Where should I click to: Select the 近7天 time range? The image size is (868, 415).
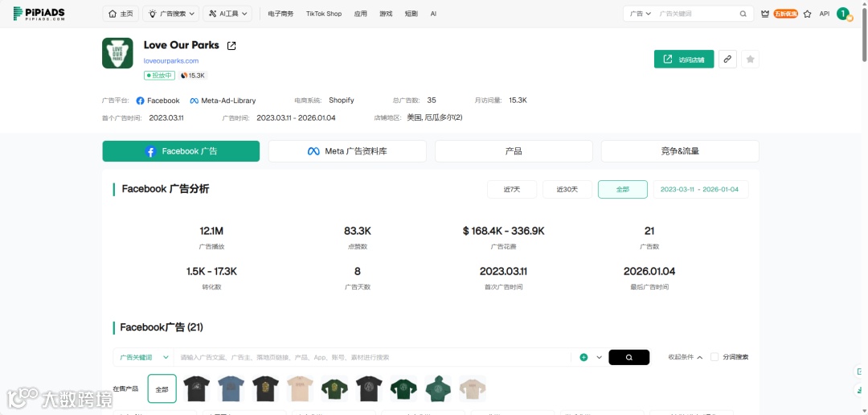pos(512,190)
